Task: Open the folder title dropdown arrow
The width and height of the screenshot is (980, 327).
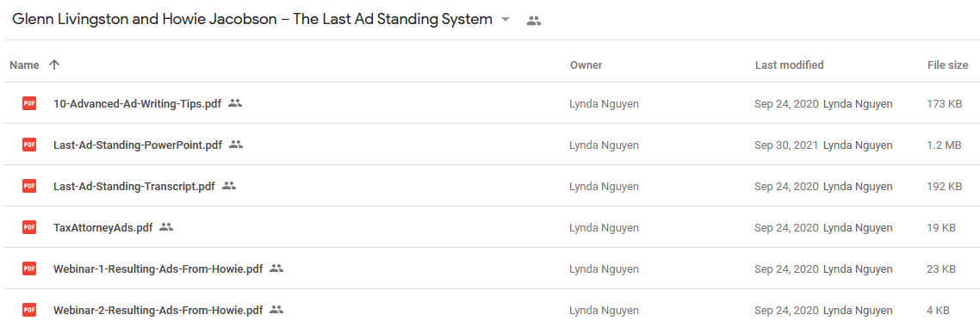Action: tap(505, 20)
